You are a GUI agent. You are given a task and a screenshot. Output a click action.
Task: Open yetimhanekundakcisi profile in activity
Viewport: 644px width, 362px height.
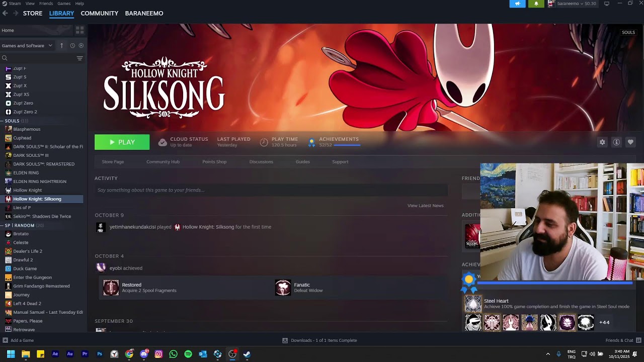point(132,227)
